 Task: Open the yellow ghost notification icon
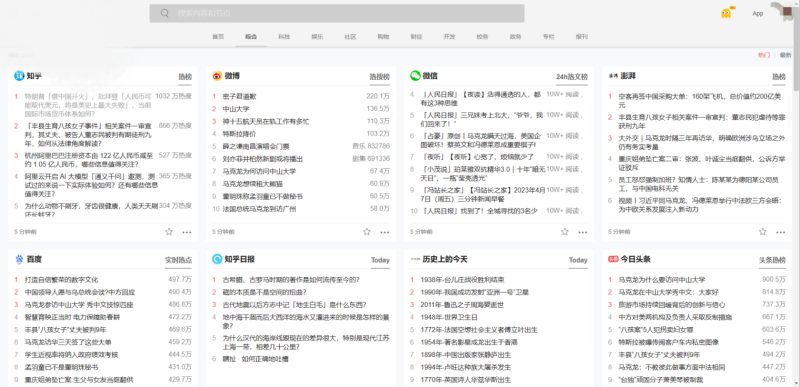point(727,13)
